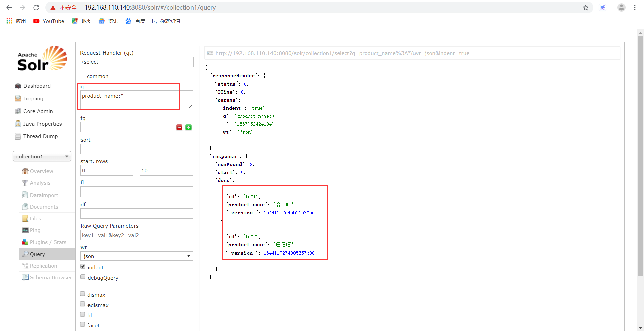The height and width of the screenshot is (331, 644).
Task: Open Plugins / Stats page
Action: [x=48, y=242]
